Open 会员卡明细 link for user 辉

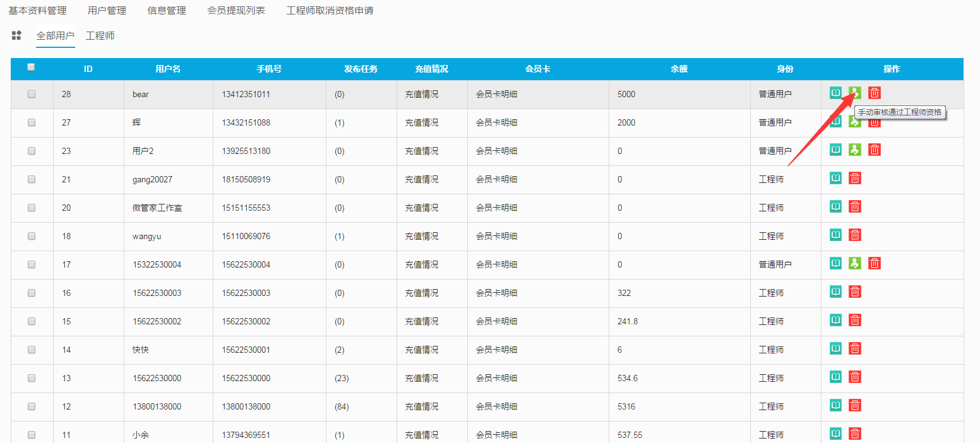coord(496,122)
